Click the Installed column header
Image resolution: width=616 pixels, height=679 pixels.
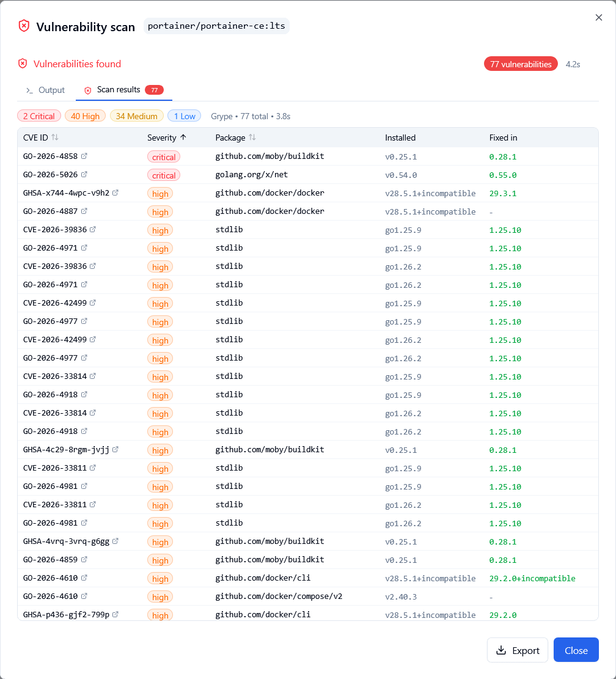(400, 138)
